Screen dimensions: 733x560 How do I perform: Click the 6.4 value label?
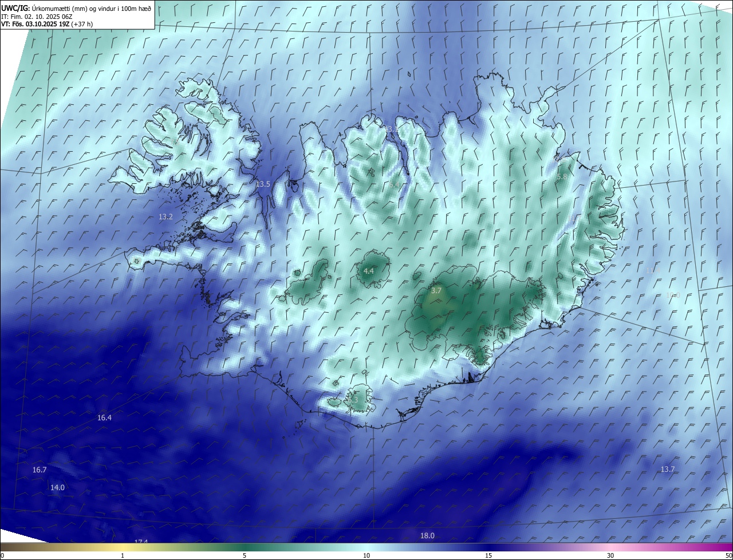pyautogui.click(x=394, y=185)
